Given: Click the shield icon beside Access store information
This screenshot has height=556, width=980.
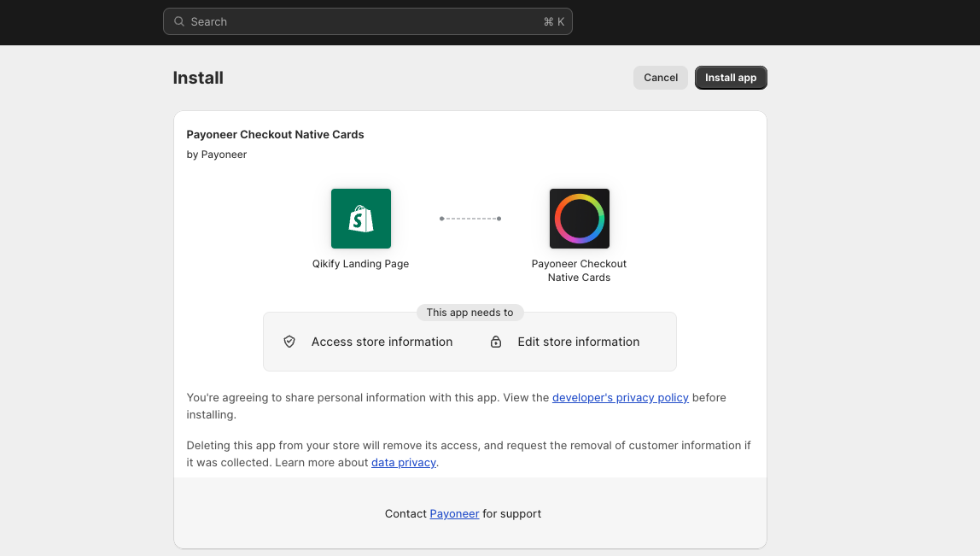Looking at the screenshot, I should click(289, 342).
